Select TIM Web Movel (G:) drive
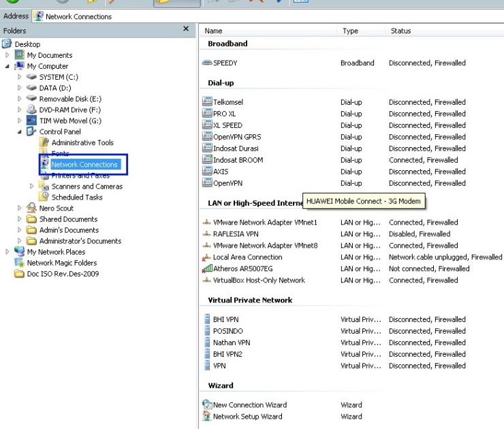The image size is (504, 429). coord(70,121)
